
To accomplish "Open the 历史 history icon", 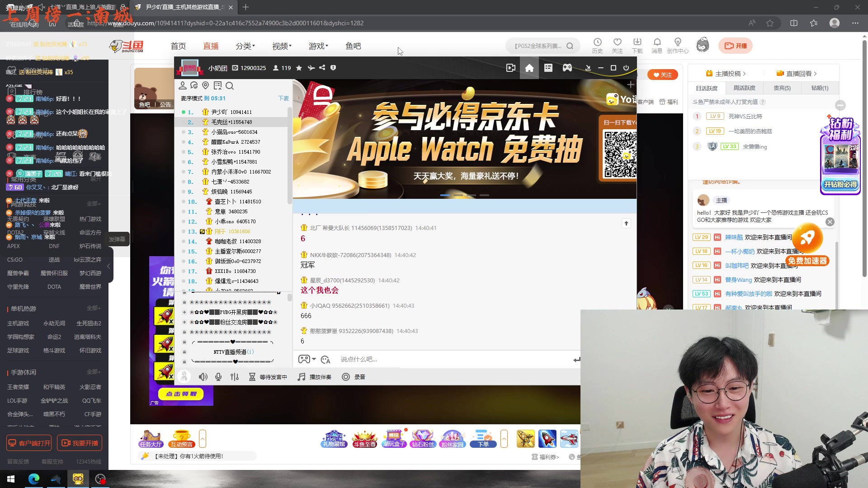I will pos(597,46).
